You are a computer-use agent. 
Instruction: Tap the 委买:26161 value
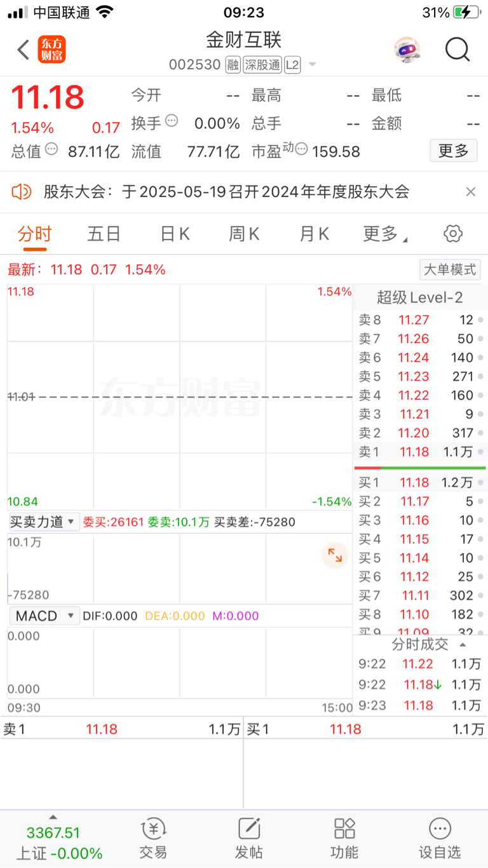114,522
